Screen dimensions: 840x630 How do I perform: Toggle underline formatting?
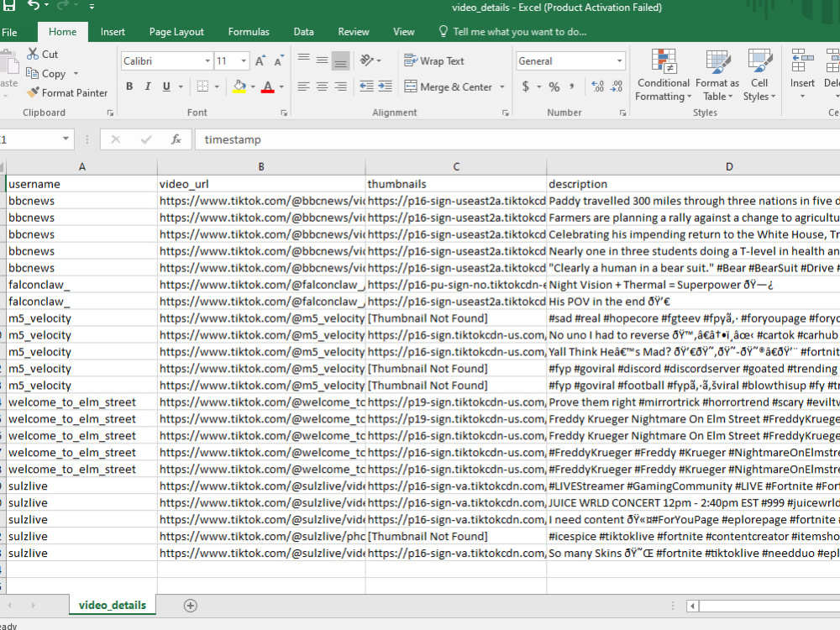coord(166,87)
